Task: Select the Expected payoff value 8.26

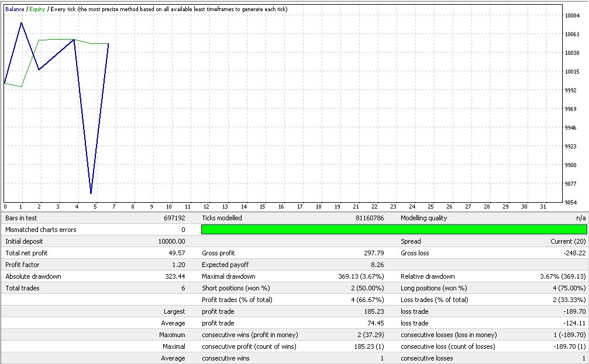Action: point(377,265)
